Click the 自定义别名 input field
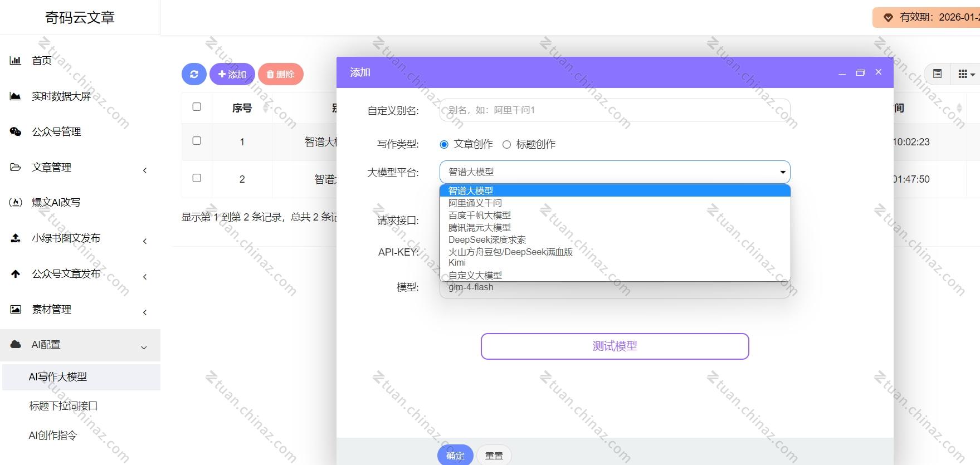The width and height of the screenshot is (980, 465). (615, 110)
